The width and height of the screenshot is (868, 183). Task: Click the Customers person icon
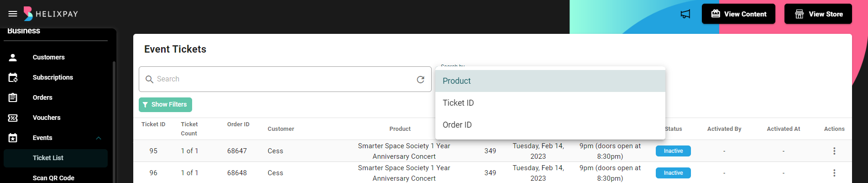tap(13, 57)
